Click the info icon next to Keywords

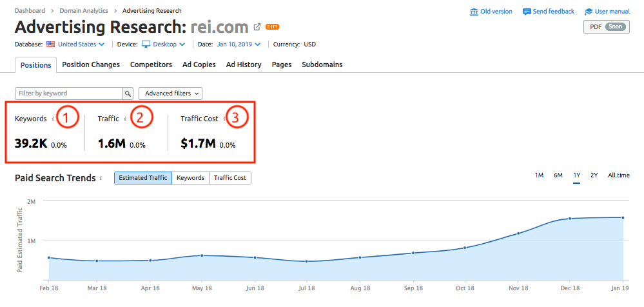(x=52, y=119)
